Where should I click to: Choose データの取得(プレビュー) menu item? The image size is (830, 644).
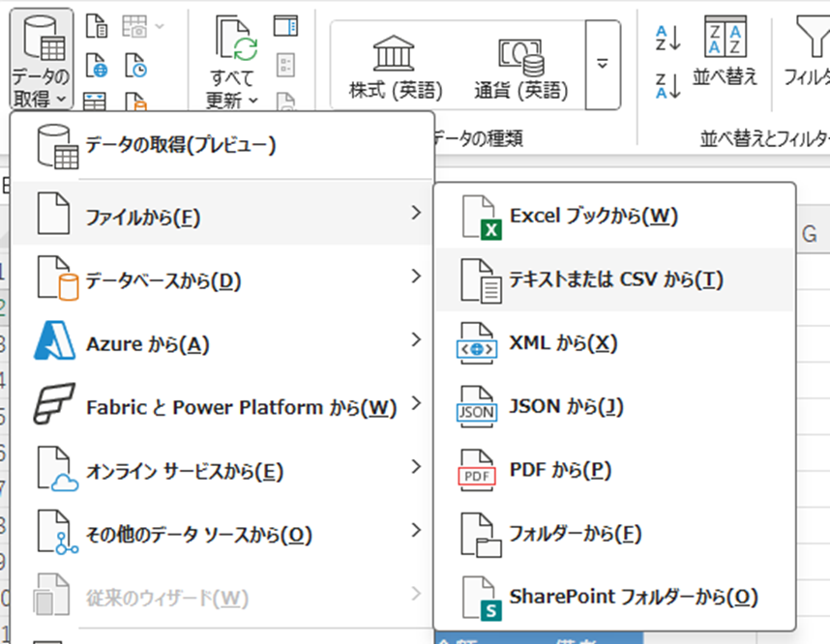point(181,145)
